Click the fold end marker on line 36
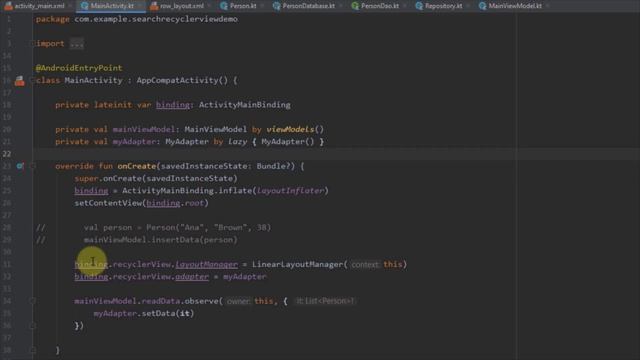This screenshot has width=640, height=360. (x=33, y=325)
